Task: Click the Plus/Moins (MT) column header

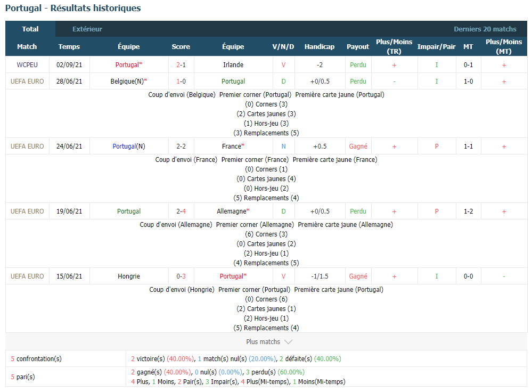Action: [504, 46]
